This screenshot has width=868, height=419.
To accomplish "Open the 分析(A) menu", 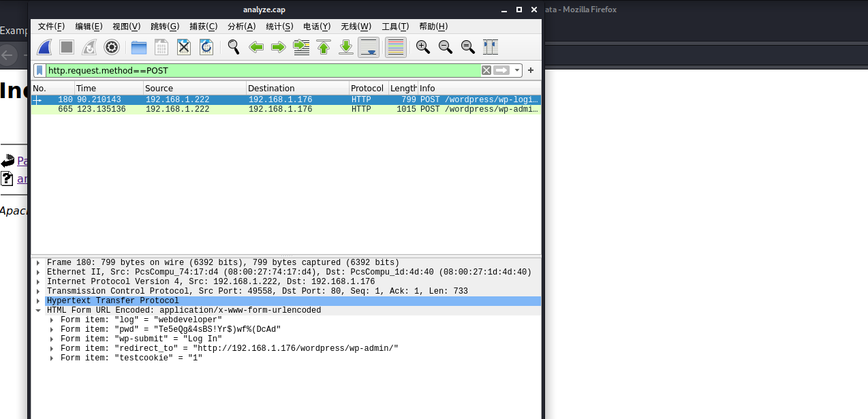I will [x=241, y=27].
